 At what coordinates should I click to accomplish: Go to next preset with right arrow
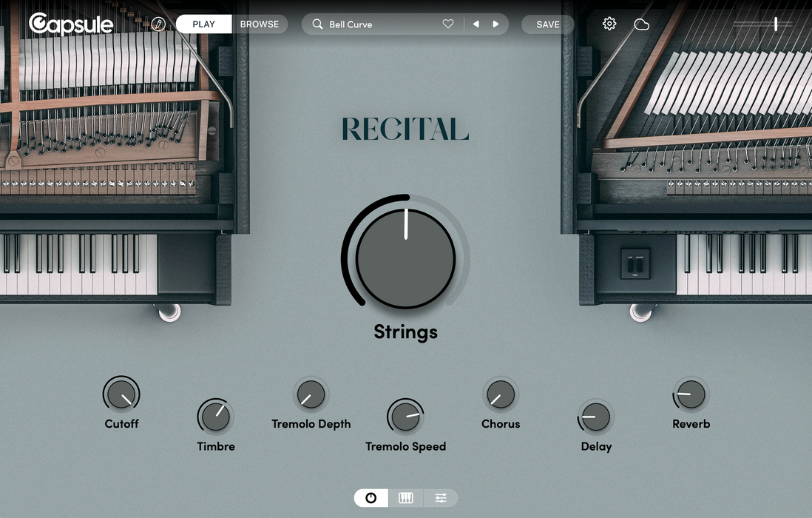pyautogui.click(x=495, y=24)
